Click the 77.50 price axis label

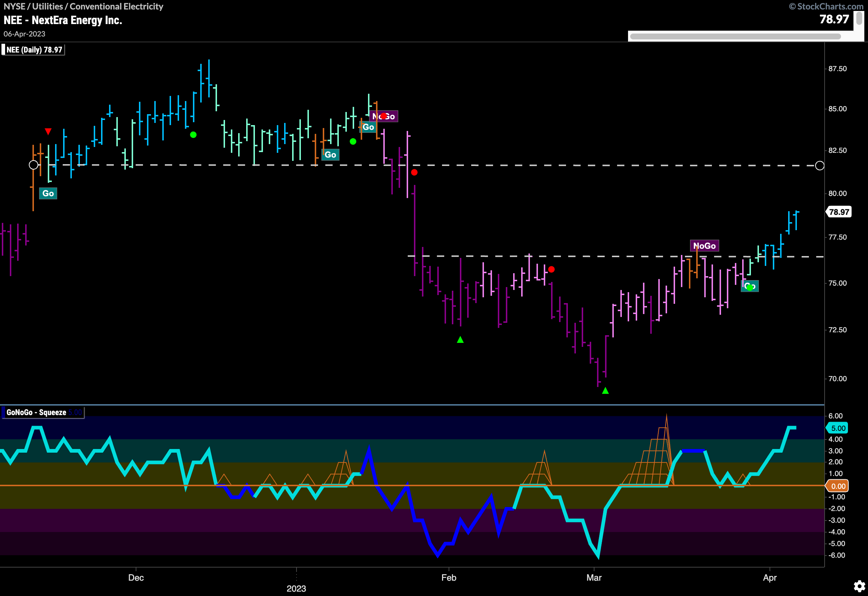pos(837,237)
